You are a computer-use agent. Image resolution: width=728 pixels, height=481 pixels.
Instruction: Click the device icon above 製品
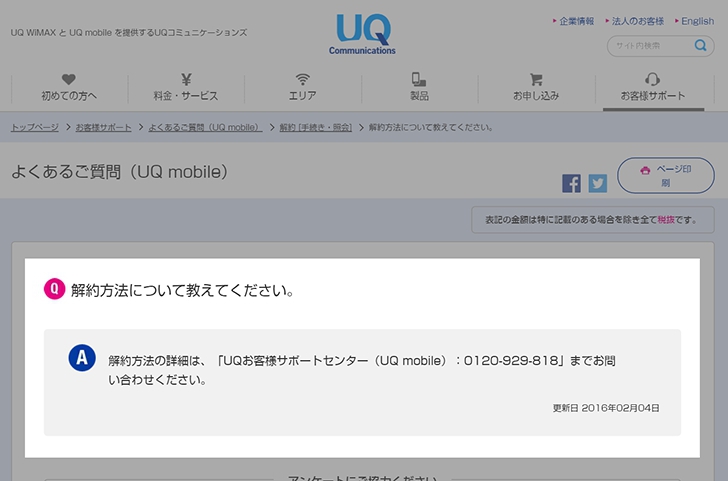point(419,79)
